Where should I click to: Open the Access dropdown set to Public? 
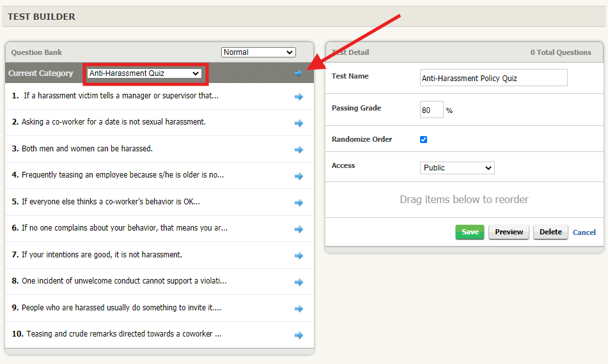(457, 168)
